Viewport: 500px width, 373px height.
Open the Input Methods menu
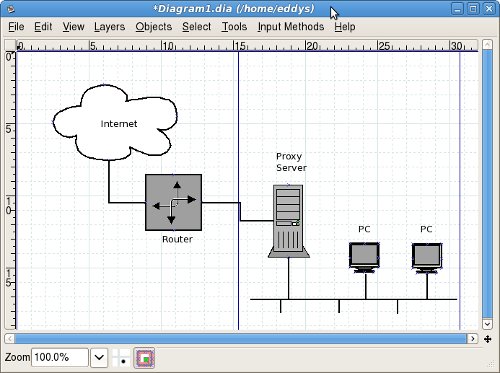(291, 27)
